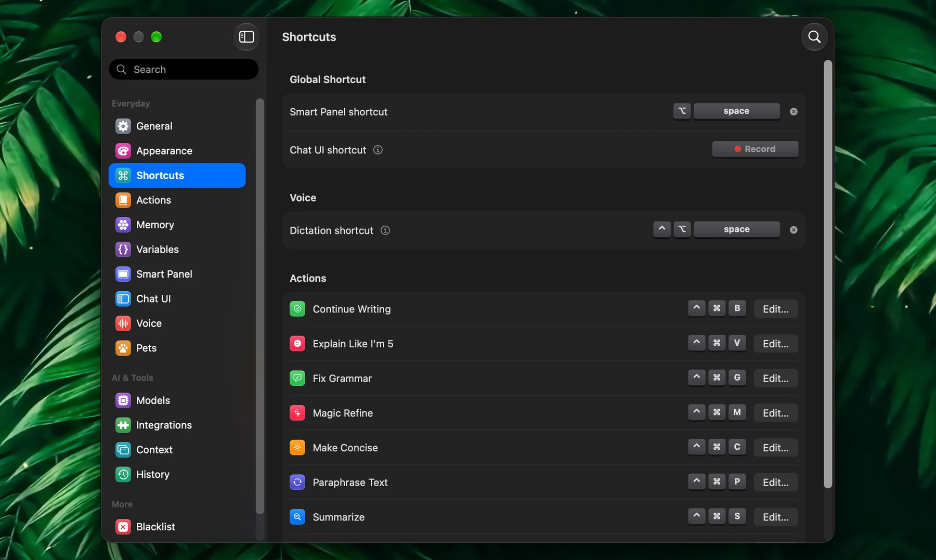Edit the Paraphrase Text shortcut
The height and width of the screenshot is (560, 936).
coord(775,483)
